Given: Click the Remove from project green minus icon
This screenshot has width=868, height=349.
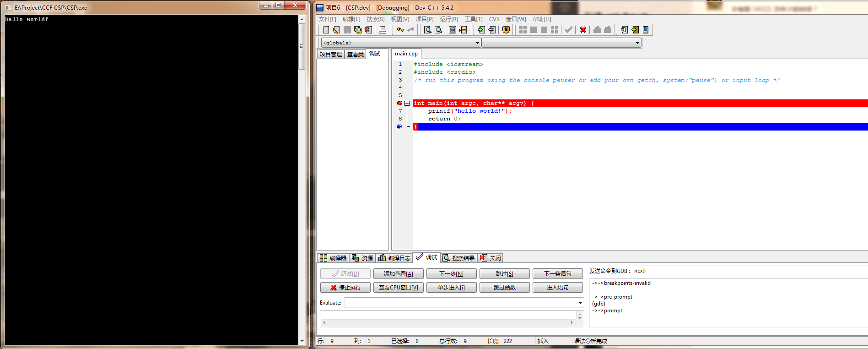Looking at the screenshot, I should (x=492, y=30).
